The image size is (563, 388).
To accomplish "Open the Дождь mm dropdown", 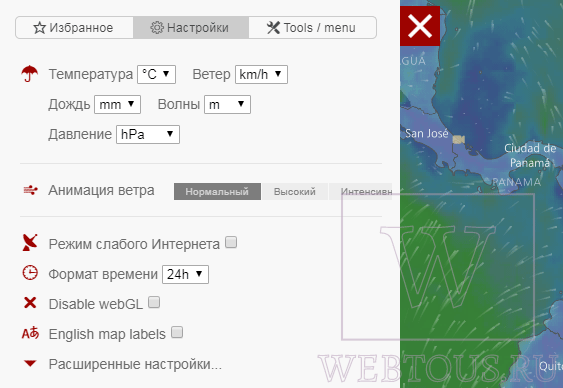I will [117, 104].
